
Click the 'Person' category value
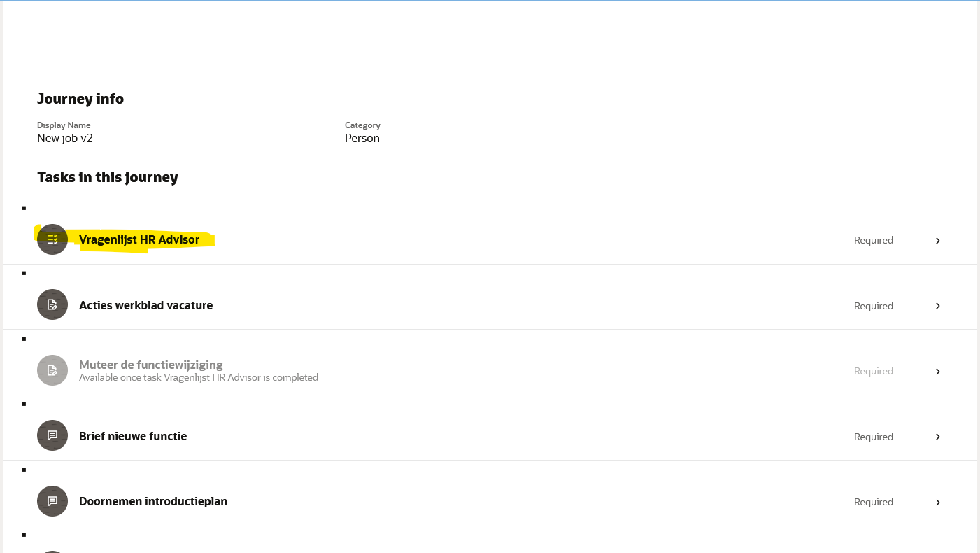tap(362, 138)
